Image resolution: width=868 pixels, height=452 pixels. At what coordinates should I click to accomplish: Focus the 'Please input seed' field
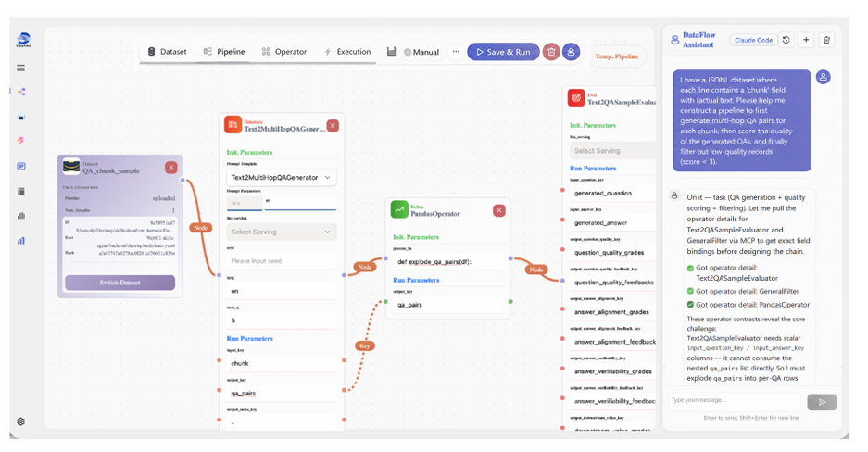click(282, 260)
